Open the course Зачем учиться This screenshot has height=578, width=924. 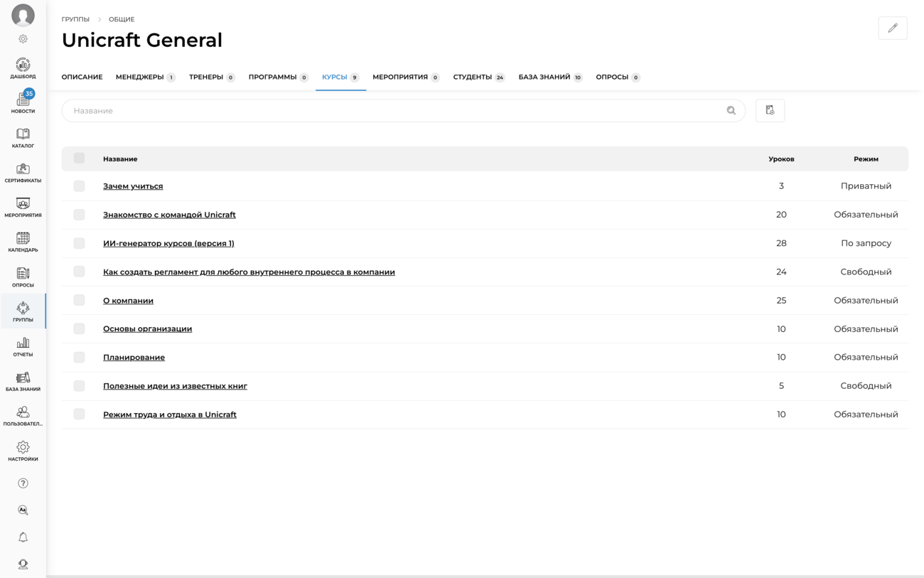(133, 186)
